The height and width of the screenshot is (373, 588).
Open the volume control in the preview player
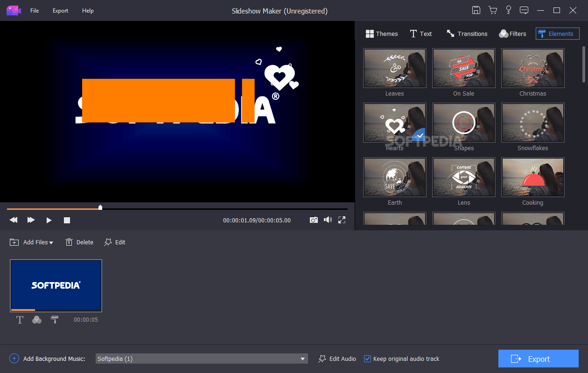tap(328, 220)
